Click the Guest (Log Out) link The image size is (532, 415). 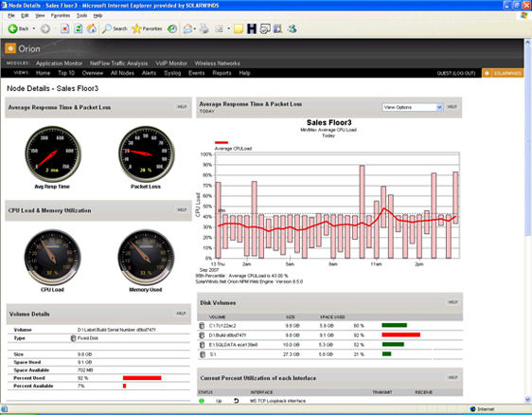[x=456, y=73]
